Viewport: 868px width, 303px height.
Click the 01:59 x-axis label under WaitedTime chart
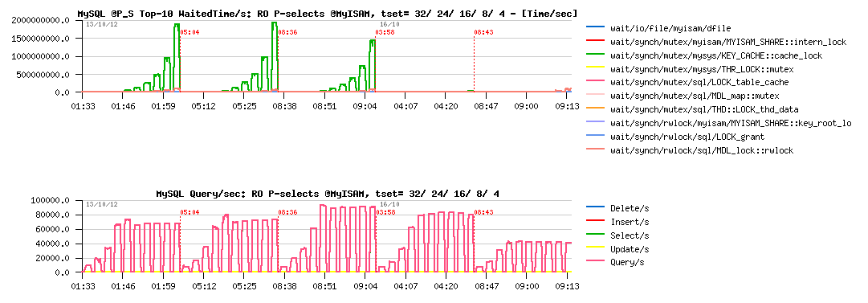[164, 106]
